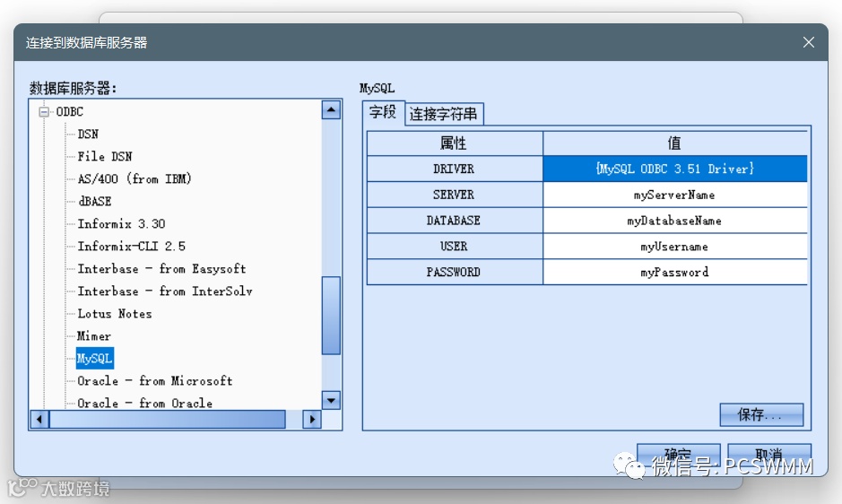Select Informix 3.30 entry
This screenshot has width=842, height=504.
pyautogui.click(x=121, y=223)
